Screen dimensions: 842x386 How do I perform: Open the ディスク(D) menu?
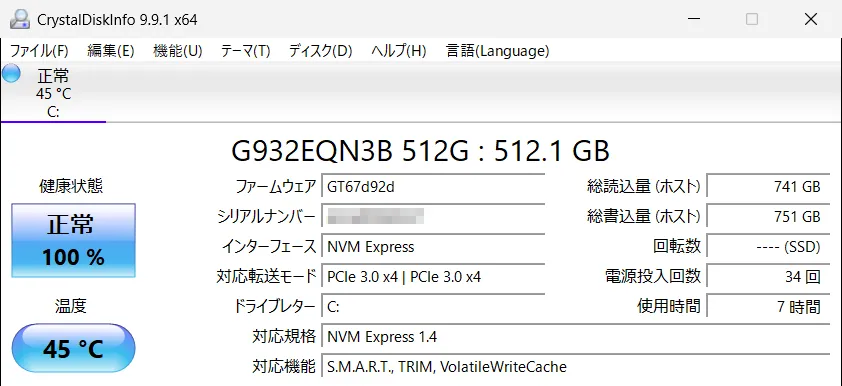(x=321, y=51)
